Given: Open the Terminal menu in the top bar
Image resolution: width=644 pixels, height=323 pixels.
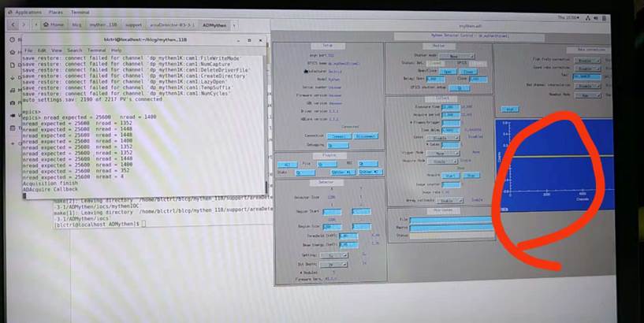Looking at the screenshot, I should 80,13.
